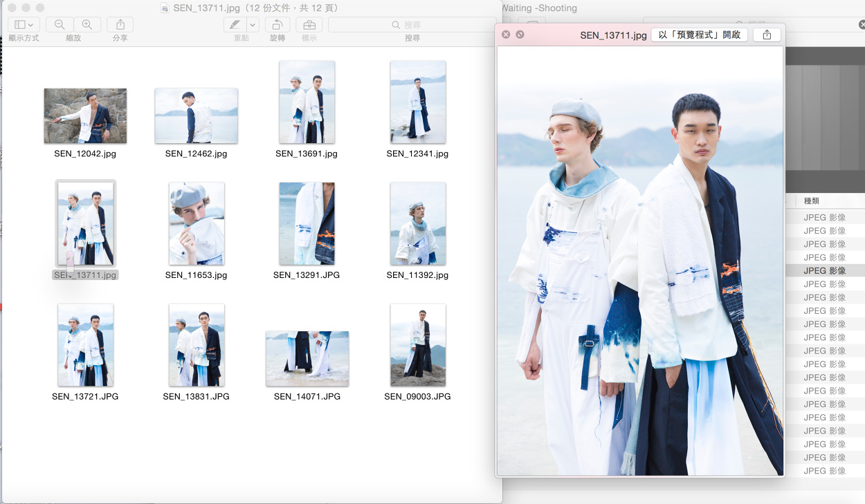Select the SEN_13691.jpg thumbnail
This screenshot has width=865, height=504.
coord(307,102)
